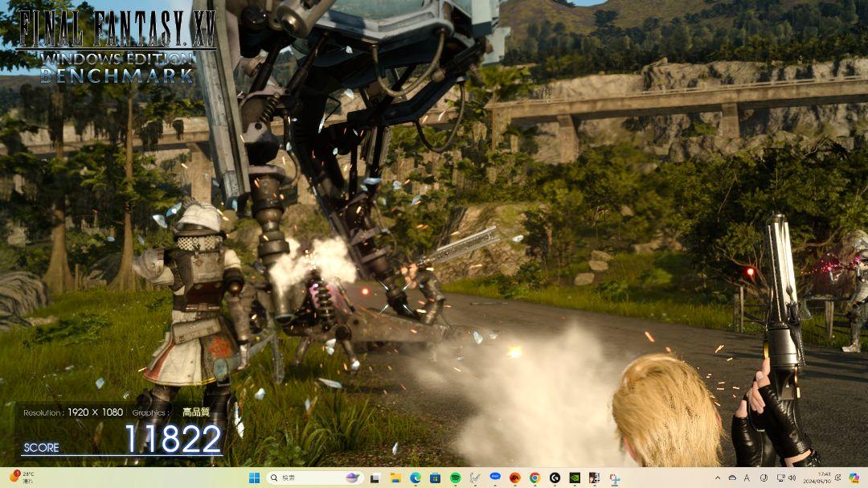Open the blue speech-bubble app on taskbar
This screenshot has height=488, width=868.
495,478
